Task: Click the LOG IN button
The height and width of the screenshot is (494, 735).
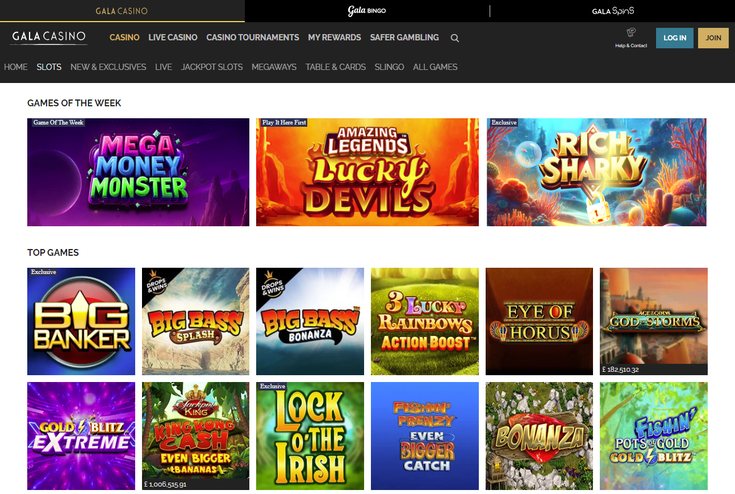Action: tap(675, 38)
